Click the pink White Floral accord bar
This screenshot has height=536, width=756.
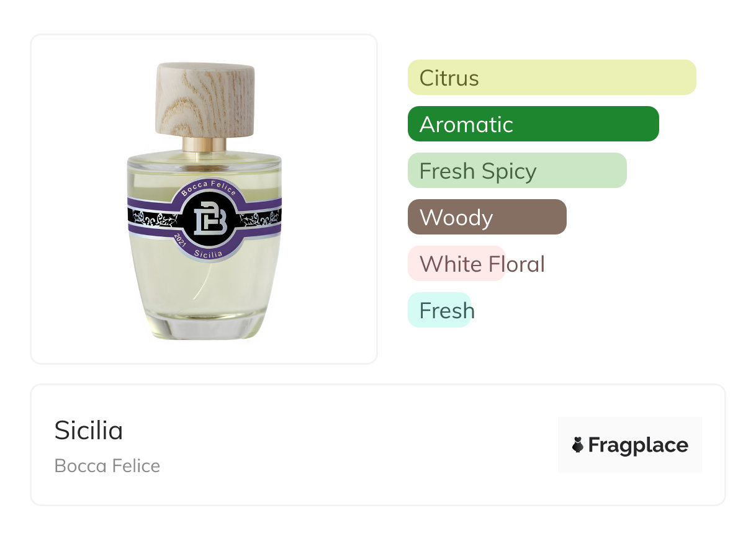(x=456, y=264)
